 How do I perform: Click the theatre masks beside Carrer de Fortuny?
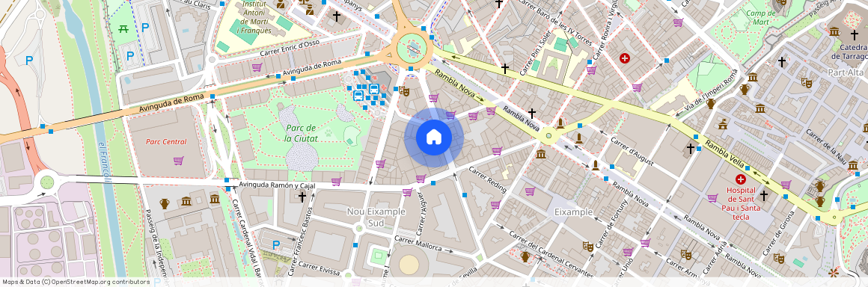click(588, 246)
